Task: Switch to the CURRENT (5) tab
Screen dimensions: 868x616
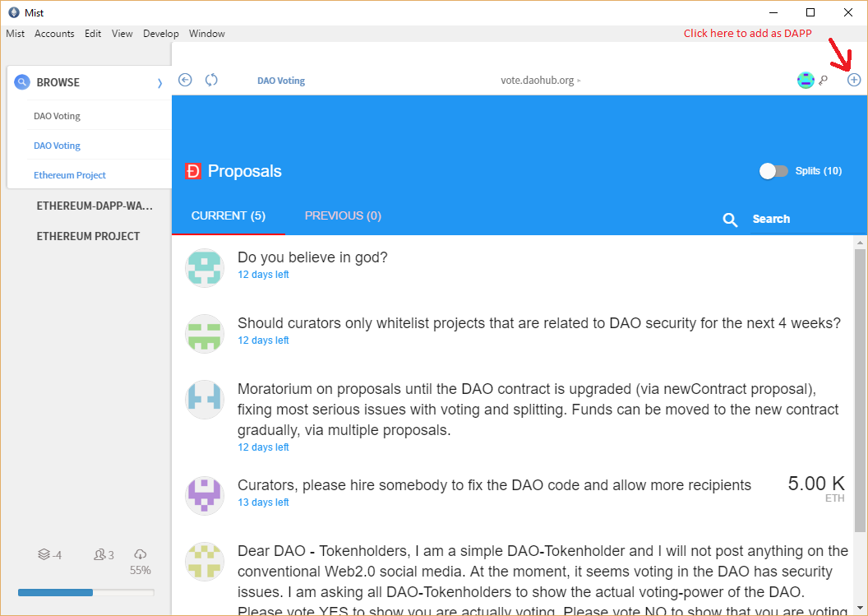Action: (x=228, y=216)
